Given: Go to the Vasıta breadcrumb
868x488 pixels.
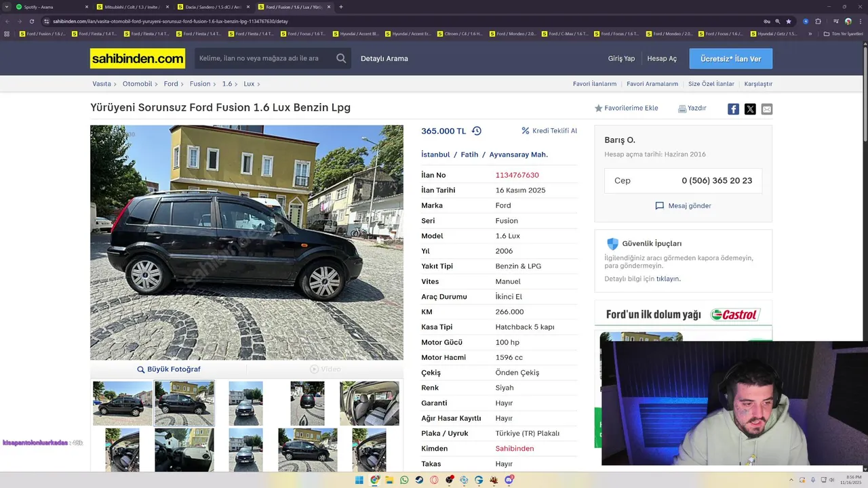Looking at the screenshot, I should click(102, 84).
